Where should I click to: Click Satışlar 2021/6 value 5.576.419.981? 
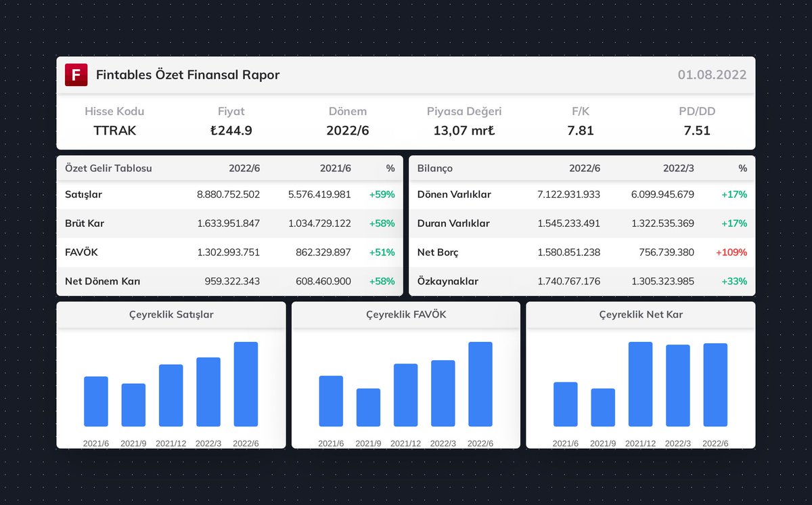(319, 195)
